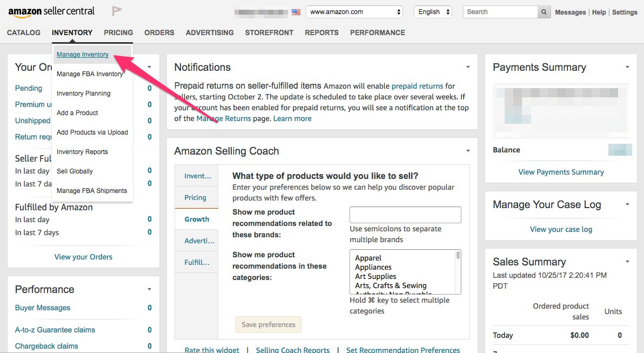
Task: Collapse the Sales Summary widget arrow
Action: click(627, 261)
